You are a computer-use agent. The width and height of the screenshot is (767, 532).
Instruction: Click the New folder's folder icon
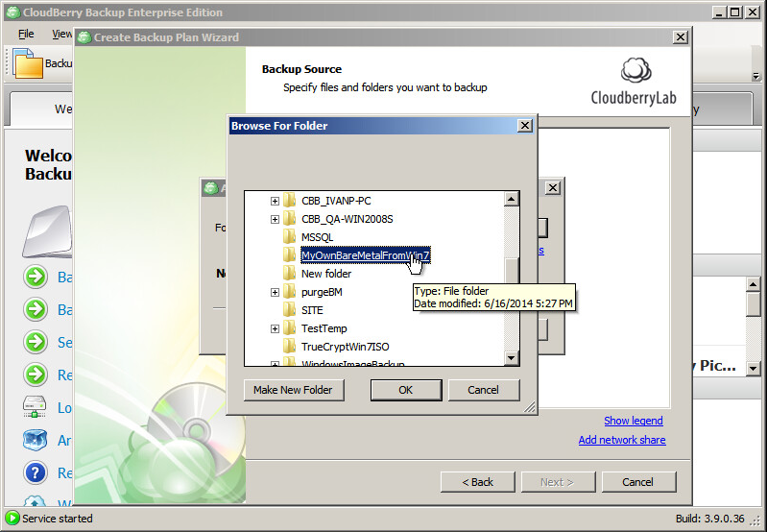[289, 273]
